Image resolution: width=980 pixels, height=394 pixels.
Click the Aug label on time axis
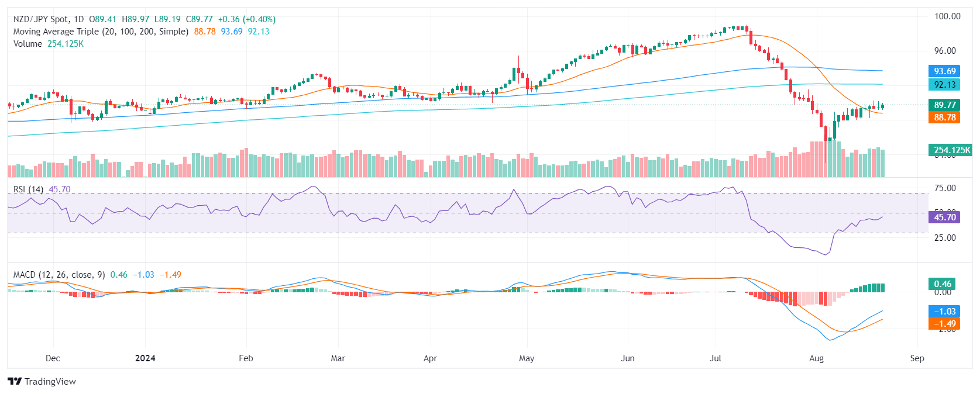coord(816,358)
